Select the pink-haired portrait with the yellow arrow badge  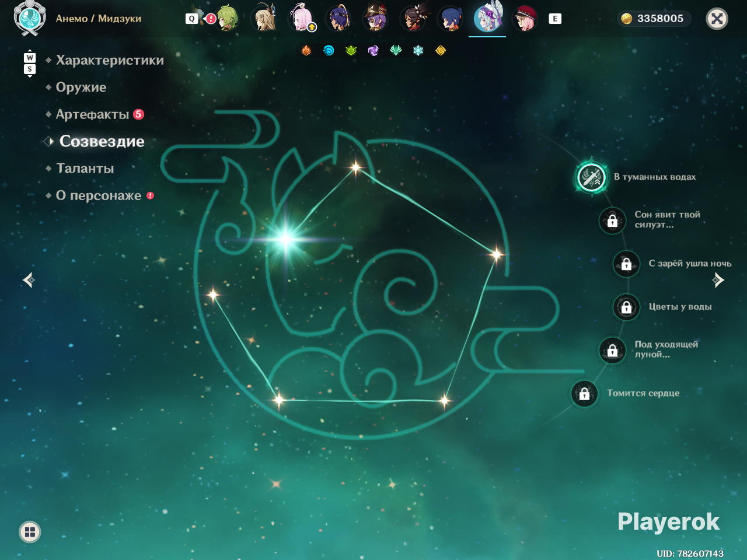(x=302, y=18)
